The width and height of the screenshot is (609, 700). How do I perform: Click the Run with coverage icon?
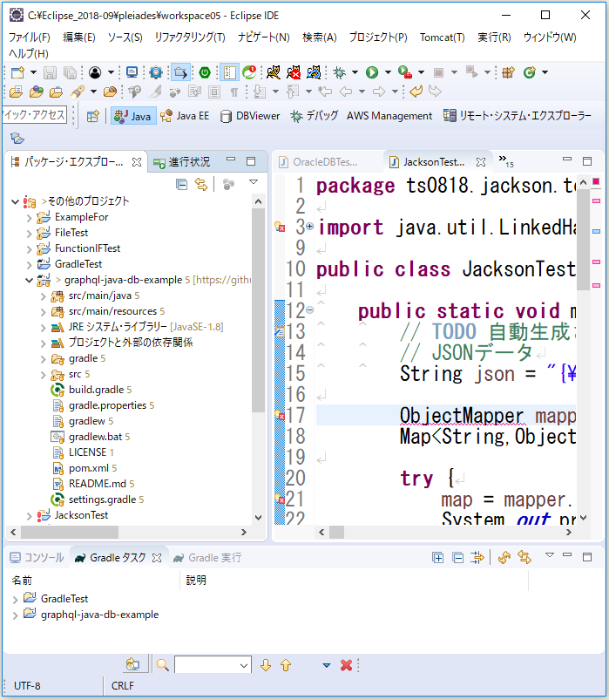[x=404, y=72]
